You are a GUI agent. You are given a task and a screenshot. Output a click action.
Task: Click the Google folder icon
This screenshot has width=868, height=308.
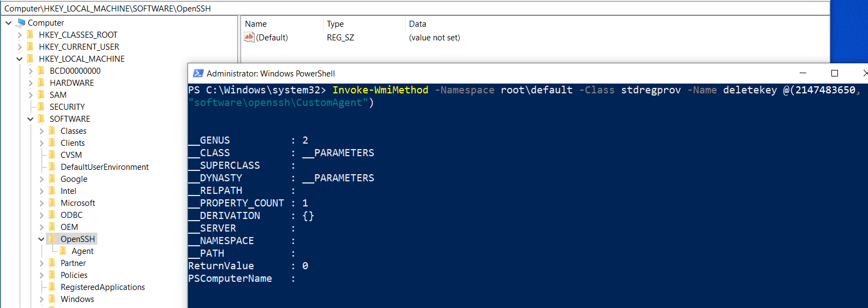tap(52, 179)
